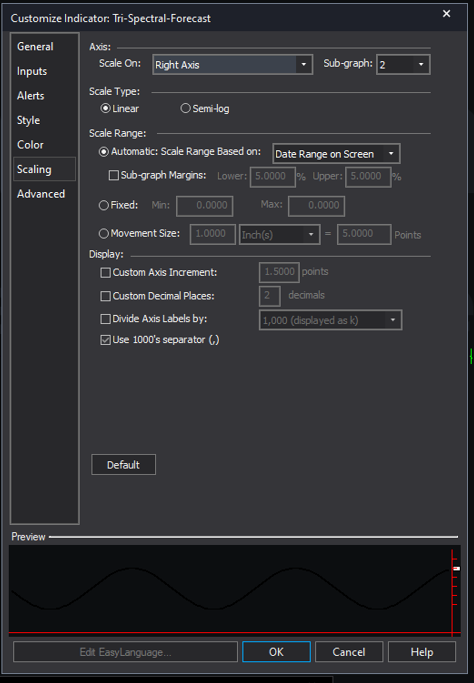Click the Default button
The image size is (474, 683).
pos(123,465)
